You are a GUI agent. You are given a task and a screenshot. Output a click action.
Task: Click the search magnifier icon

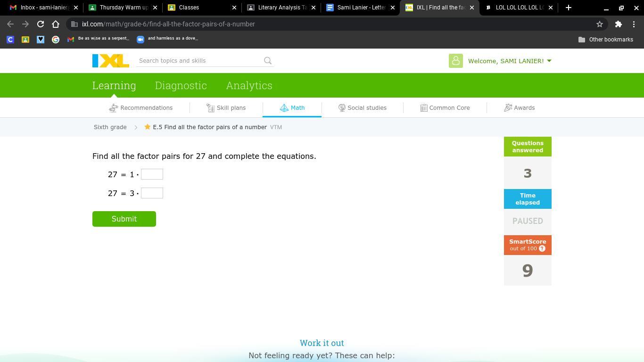[x=268, y=61]
